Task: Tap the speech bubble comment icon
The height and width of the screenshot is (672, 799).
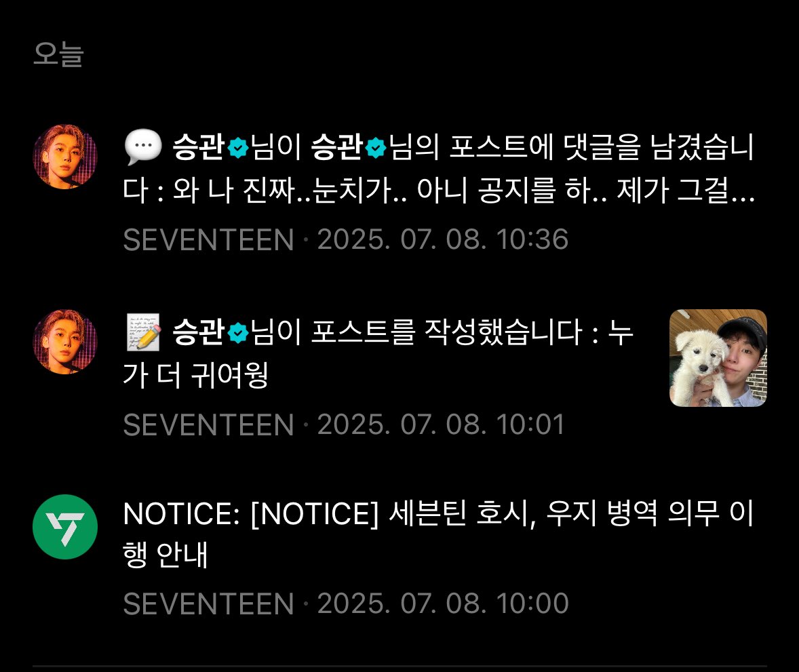Action: 143,148
